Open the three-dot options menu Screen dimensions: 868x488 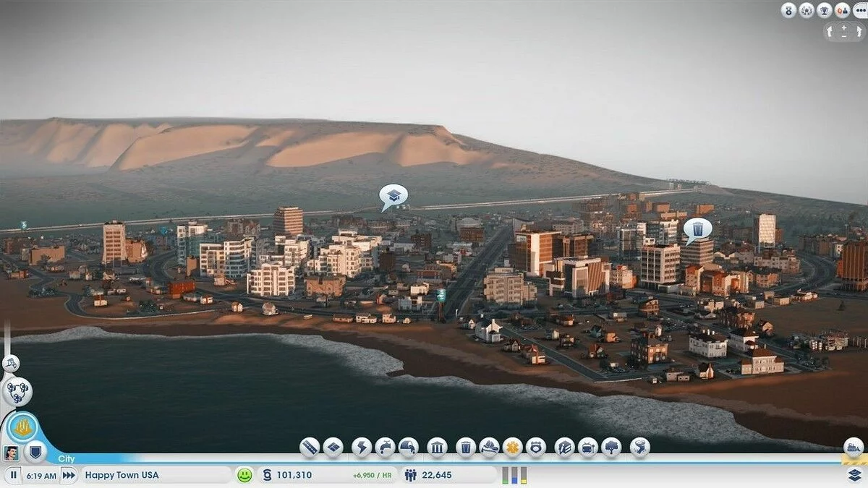[859, 10]
